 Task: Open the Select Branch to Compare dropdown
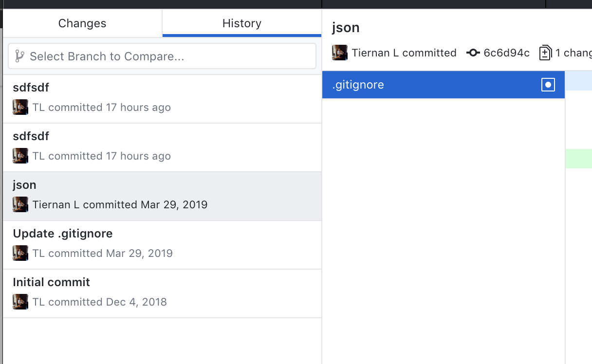click(x=162, y=56)
